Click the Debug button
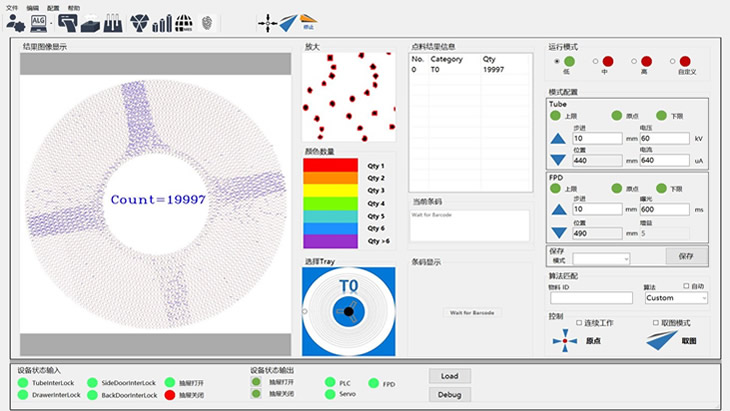 pyautogui.click(x=450, y=395)
